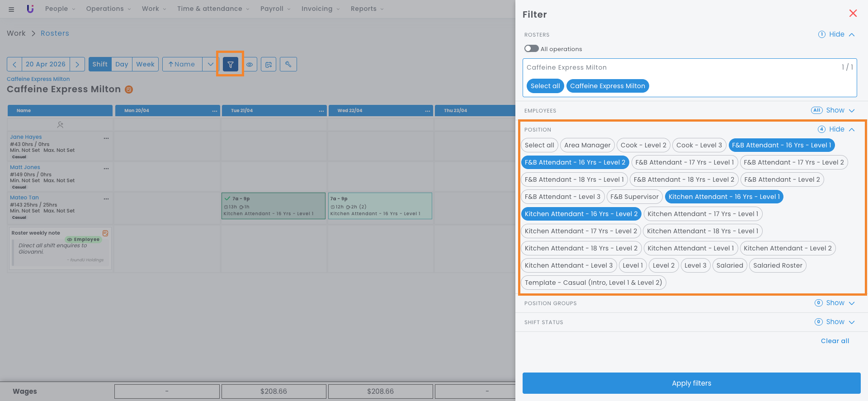Open the hamburger navigation menu
This screenshot has height=401, width=868.
[x=11, y=9]
